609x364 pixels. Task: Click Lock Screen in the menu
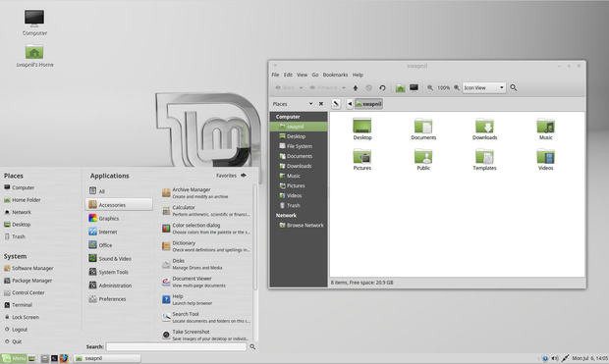22,317
